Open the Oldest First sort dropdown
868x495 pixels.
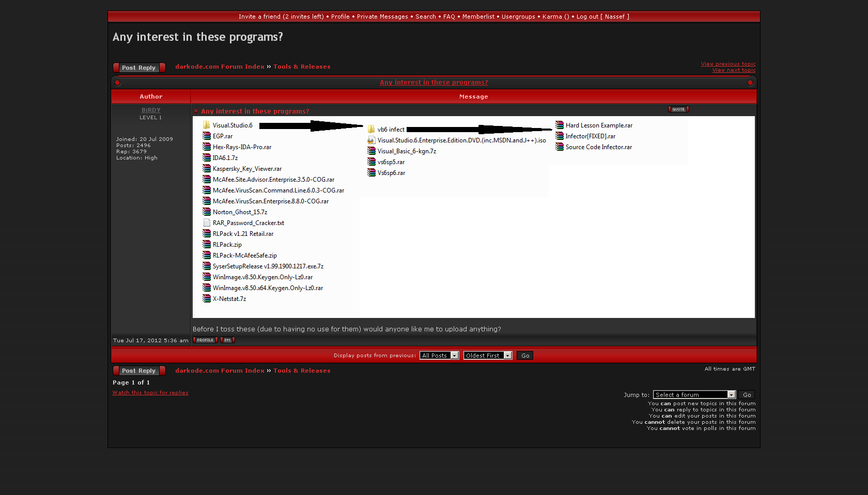click(x=487, y=356)
